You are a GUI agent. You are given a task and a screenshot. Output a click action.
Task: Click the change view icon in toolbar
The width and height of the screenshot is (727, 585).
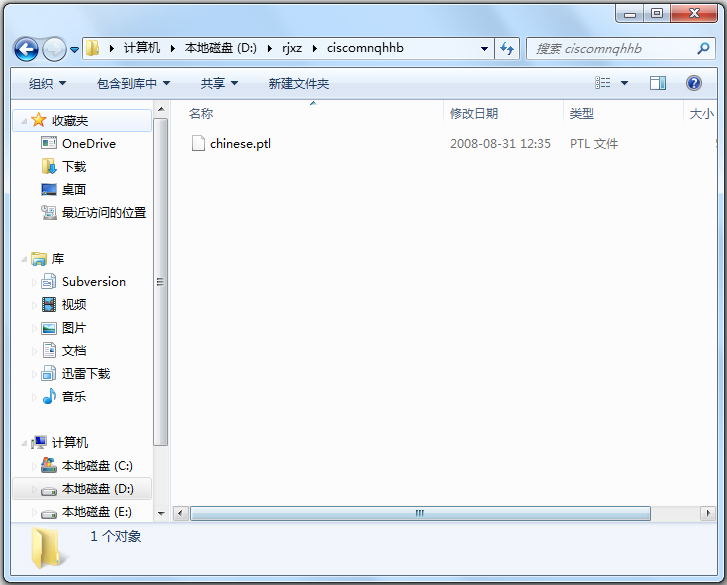(x=603, y=83)
